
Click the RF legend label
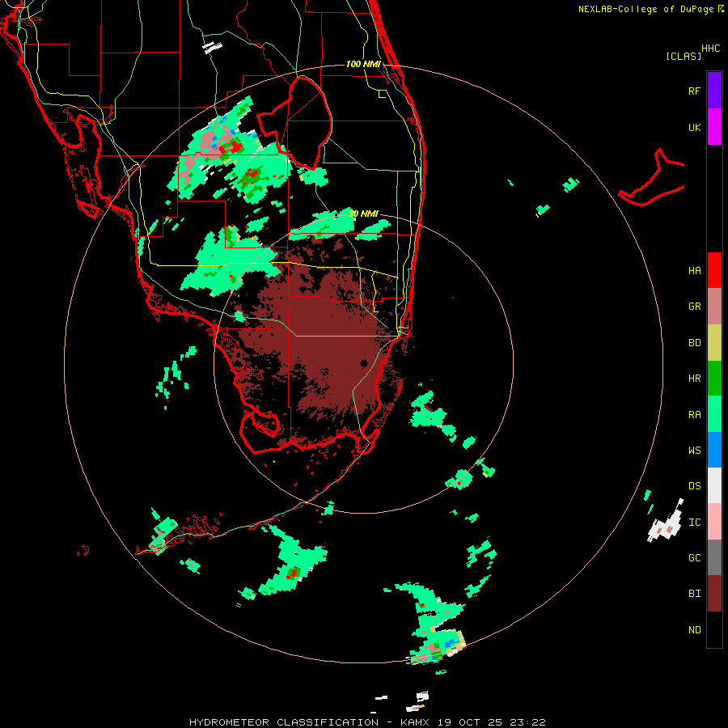[x=694, y=91]
